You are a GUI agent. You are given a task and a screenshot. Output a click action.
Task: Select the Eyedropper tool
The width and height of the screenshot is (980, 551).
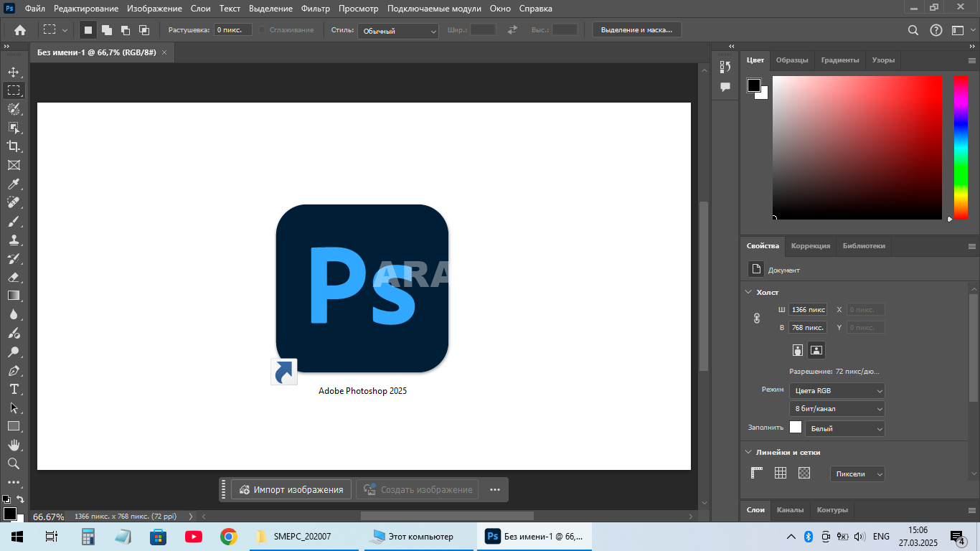pos(14,184)
